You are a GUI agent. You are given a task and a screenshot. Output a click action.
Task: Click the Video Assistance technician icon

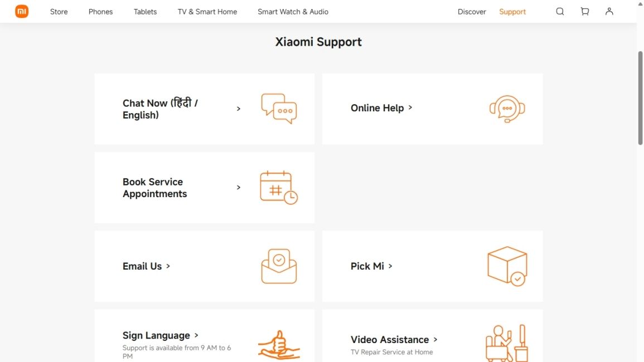point(507,344)
